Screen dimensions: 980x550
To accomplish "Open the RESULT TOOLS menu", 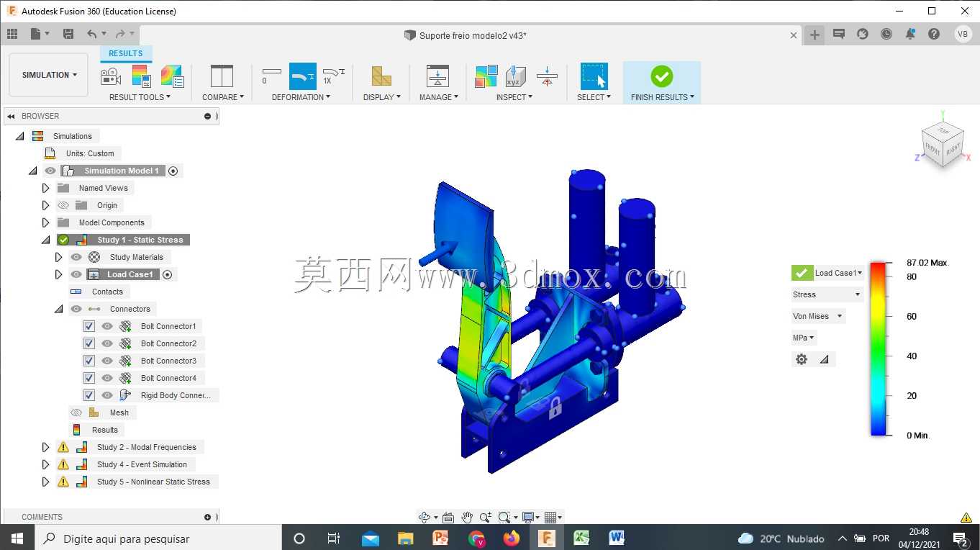I will tap(140, 97).
